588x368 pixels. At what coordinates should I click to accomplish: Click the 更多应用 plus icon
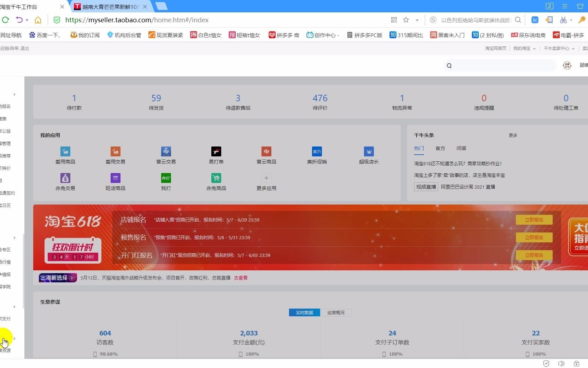pos(266,178)
